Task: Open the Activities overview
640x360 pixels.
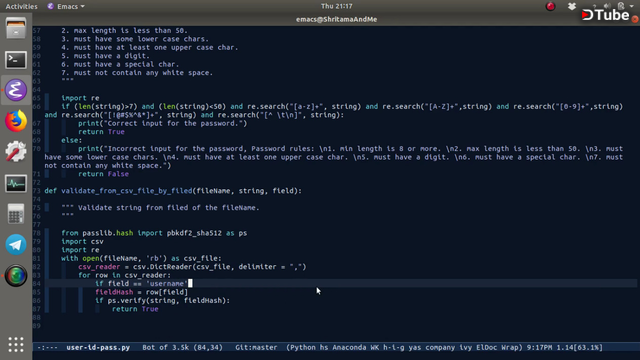Action: tap(21, 6)
